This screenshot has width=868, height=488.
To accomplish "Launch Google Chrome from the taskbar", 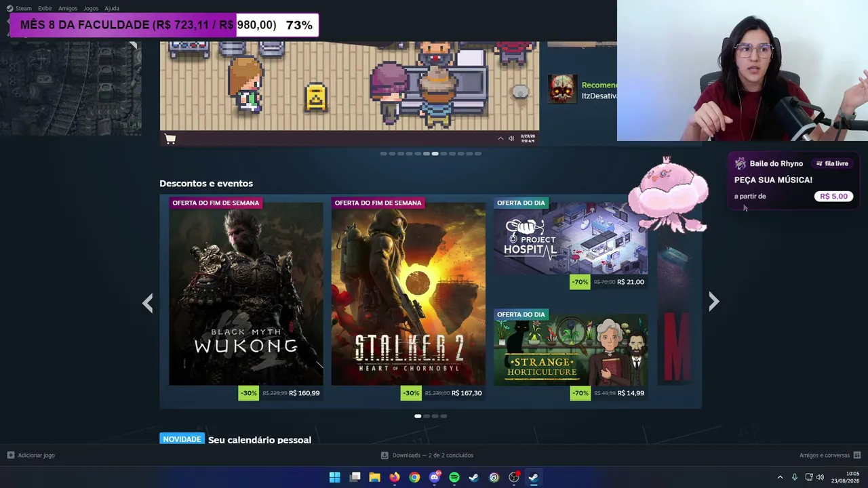I will pyautogui.click(x=414, y=477).
